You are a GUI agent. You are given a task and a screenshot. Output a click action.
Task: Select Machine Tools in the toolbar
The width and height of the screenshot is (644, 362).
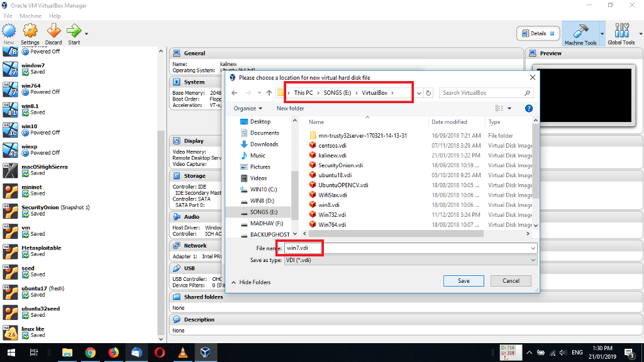(x=582, y=33)
